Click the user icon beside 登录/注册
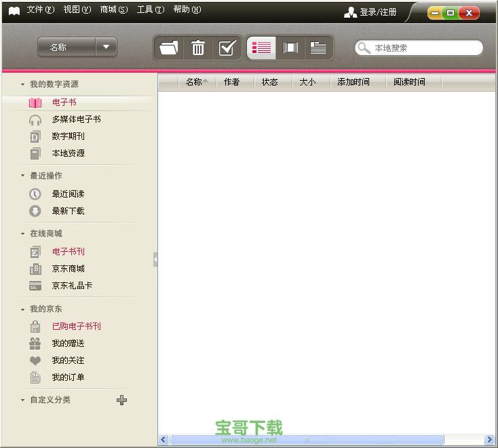 coord(350,12)
